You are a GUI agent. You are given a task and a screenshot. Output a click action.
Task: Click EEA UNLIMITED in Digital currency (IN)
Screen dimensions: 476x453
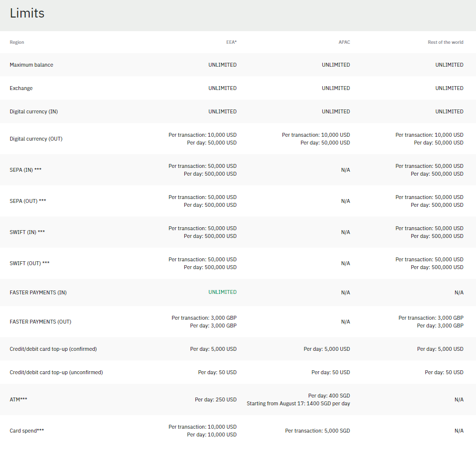[222, 111]
